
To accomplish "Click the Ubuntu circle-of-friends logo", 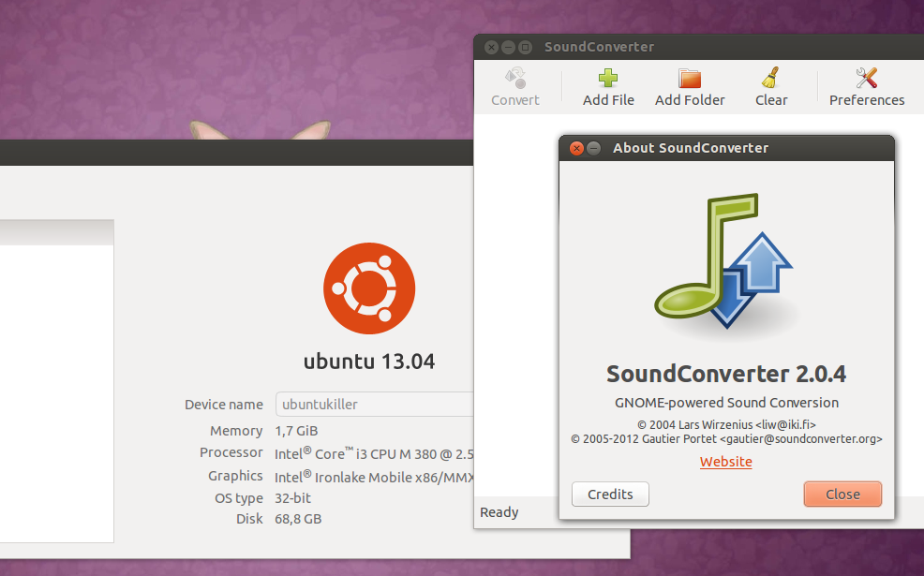I will tap(369, 288).
